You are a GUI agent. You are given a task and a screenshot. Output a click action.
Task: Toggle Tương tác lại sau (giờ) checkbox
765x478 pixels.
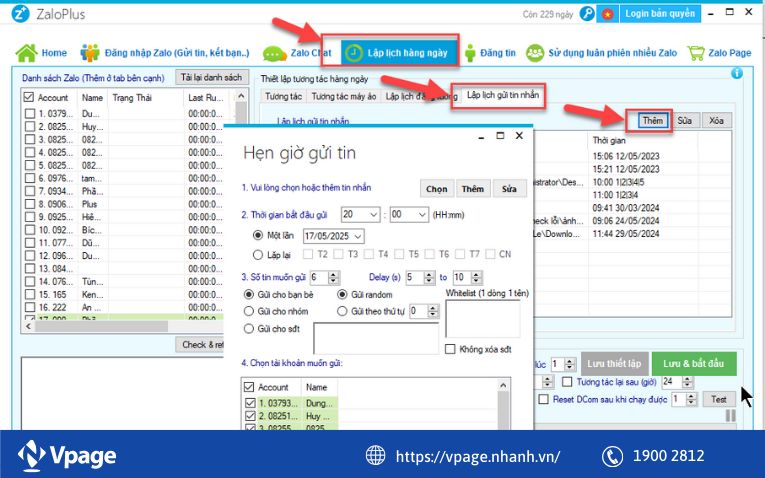tap(567, 382)
